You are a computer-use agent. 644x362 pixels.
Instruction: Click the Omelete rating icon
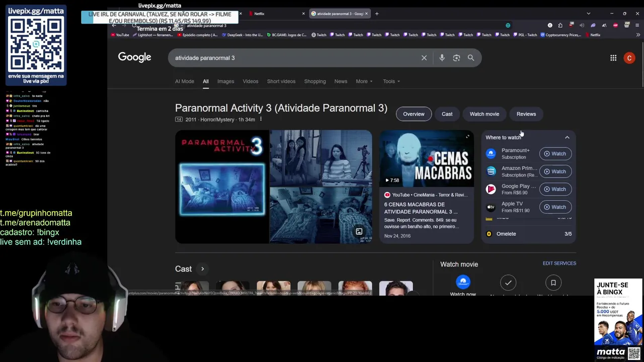coord(489,234)
